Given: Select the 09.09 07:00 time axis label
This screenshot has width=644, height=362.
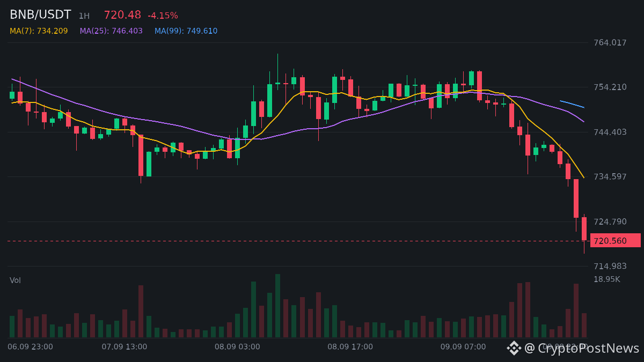Looking at the screenshot, I should tap(463, 347).
